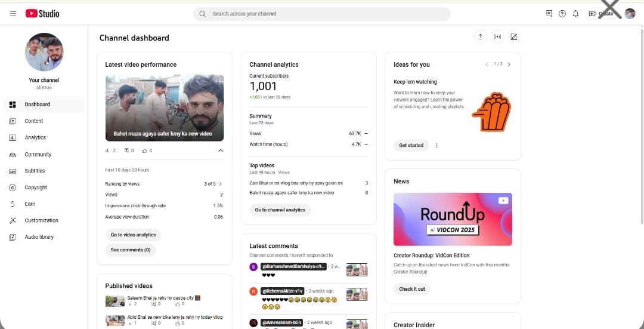Collapse the latest video performance details chevron
644x329 pixels.
[221, 150]
